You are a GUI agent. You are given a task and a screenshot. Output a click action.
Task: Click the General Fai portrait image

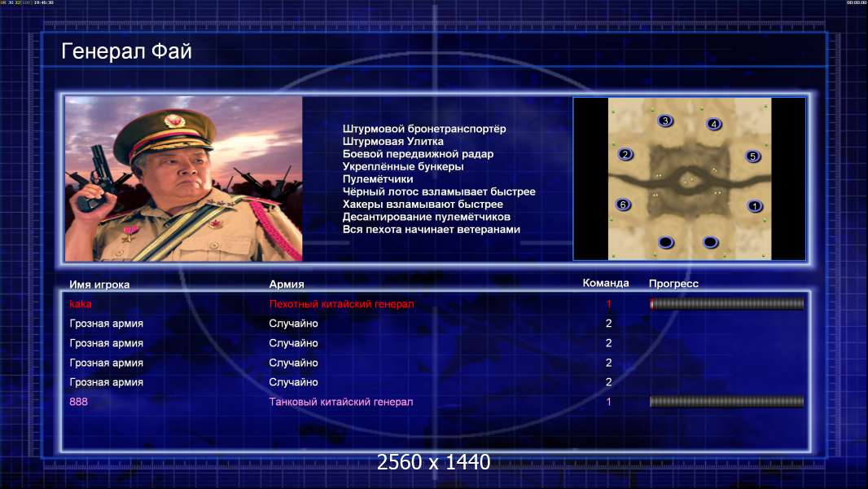[x=184, y=178]
